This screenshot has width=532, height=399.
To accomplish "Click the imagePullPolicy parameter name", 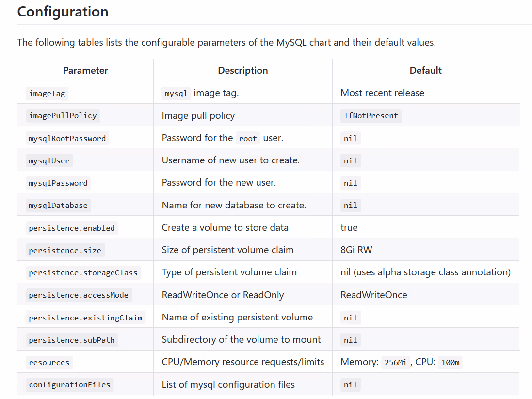I will (x=63, y=116).
